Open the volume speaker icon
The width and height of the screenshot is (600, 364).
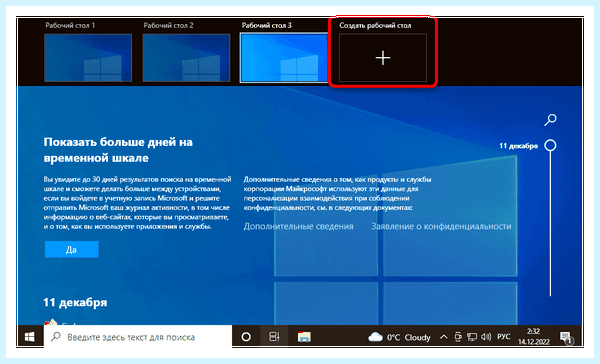(486, 337)
